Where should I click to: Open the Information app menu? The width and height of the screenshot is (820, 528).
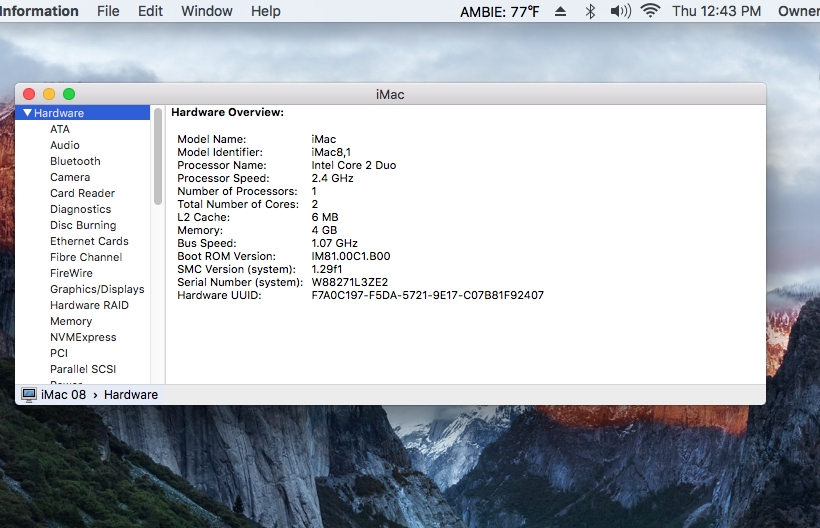click(38, 11)
